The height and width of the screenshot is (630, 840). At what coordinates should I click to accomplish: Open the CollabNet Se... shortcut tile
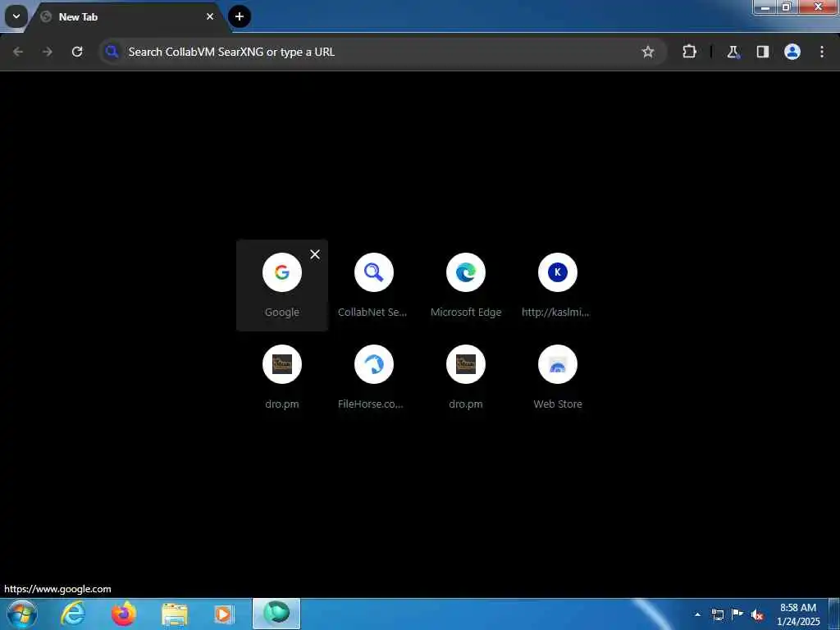pyautogui.click(x=373, y=285)
